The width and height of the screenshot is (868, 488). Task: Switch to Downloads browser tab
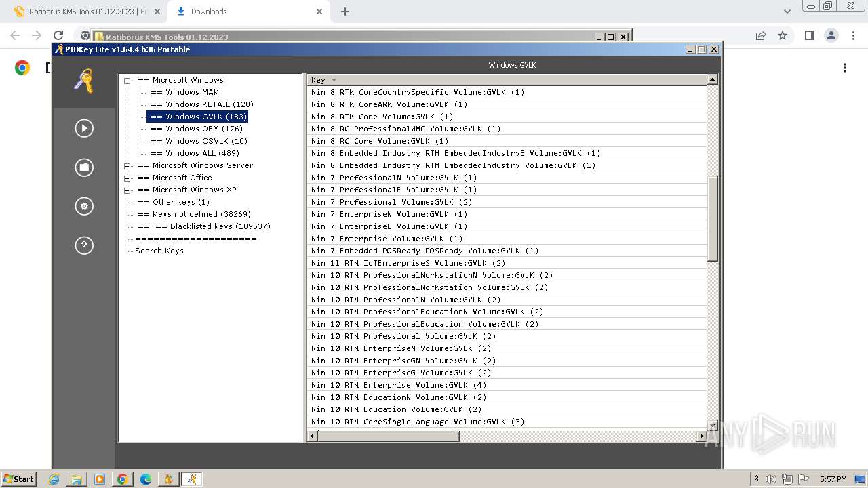pyautogui.click(x=248, y=12)
